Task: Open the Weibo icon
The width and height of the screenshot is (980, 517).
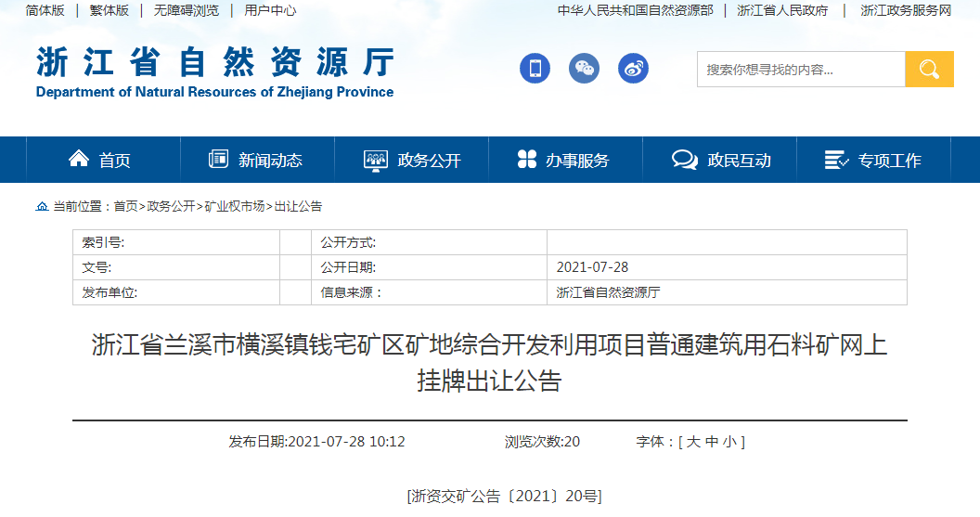Action: pos(633,69)
